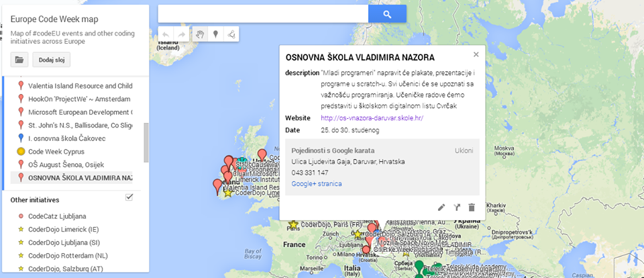Select HookOn 'ProjectWe' ~ Amsterdam list item
Image resolution: width=644 pixels, height=278 pixels.
pyautogui.click(x=79, y=99)
